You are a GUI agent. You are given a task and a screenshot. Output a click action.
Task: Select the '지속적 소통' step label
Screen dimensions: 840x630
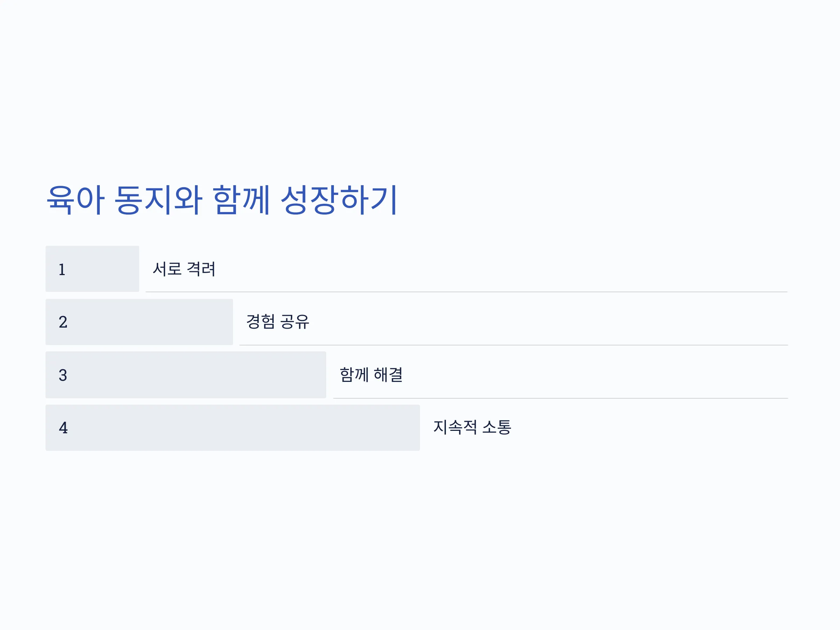point(472,427)
